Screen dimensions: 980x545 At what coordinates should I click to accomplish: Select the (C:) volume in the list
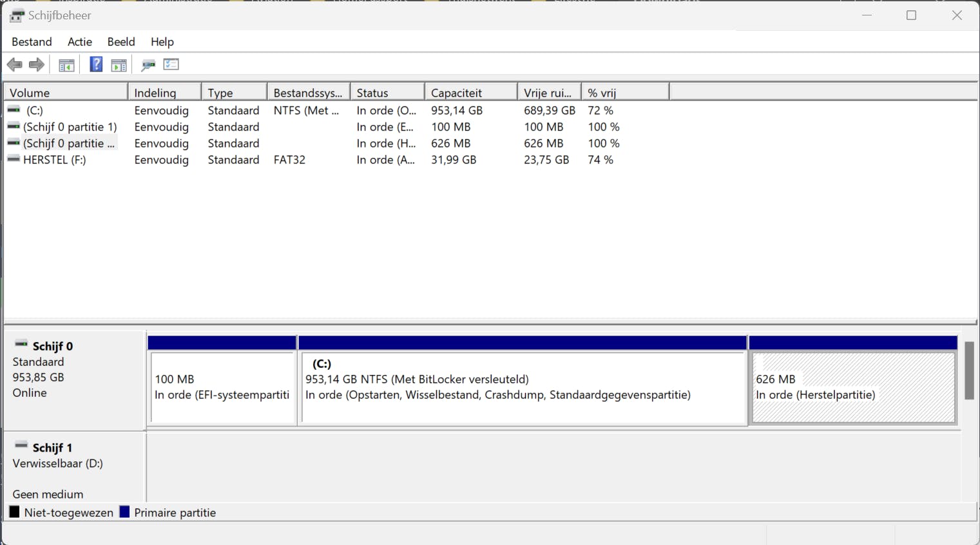point(35,111)
